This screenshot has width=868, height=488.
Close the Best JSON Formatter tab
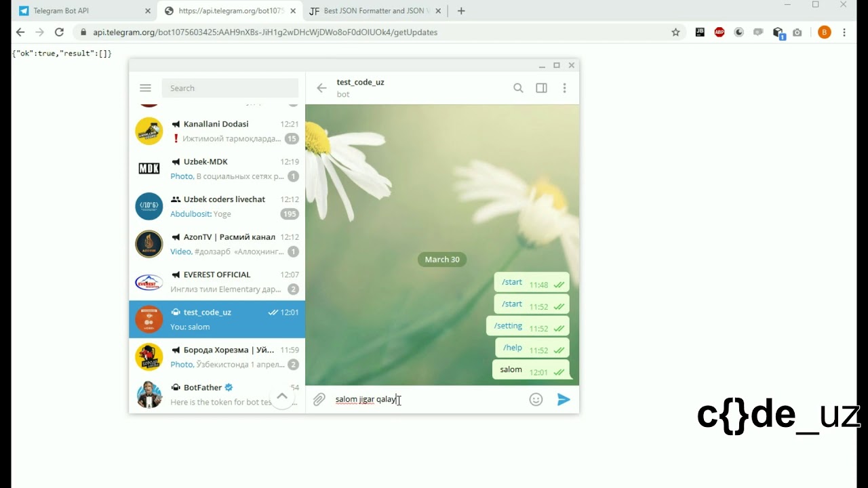point(439,11)
